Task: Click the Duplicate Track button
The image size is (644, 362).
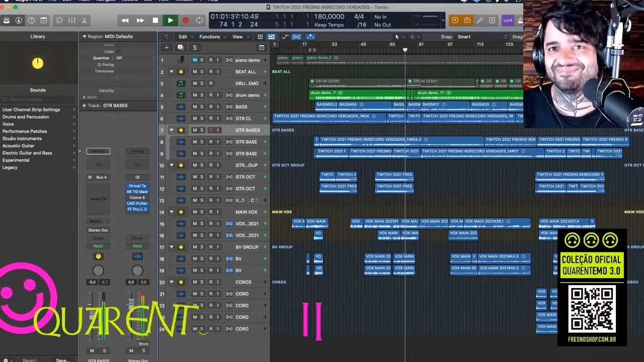Action: pyautogui.click(x=181, y=48)
